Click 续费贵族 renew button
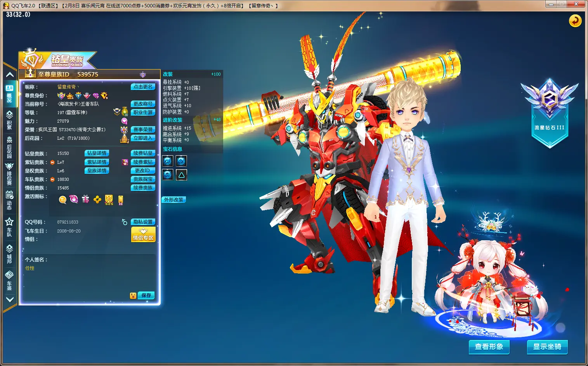588x366 pixels. 143,188
